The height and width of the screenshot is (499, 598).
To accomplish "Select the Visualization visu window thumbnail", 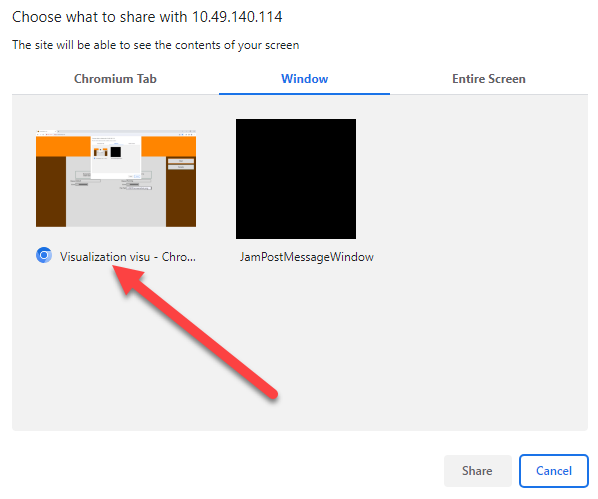I will 116,179.
